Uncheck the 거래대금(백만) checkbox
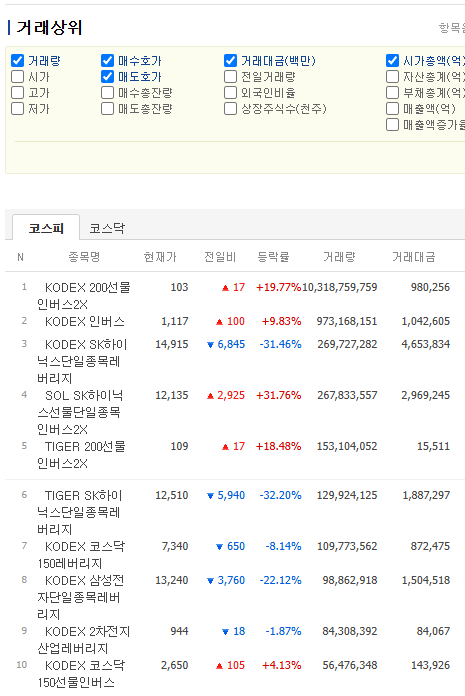 (x=230, y=60)
